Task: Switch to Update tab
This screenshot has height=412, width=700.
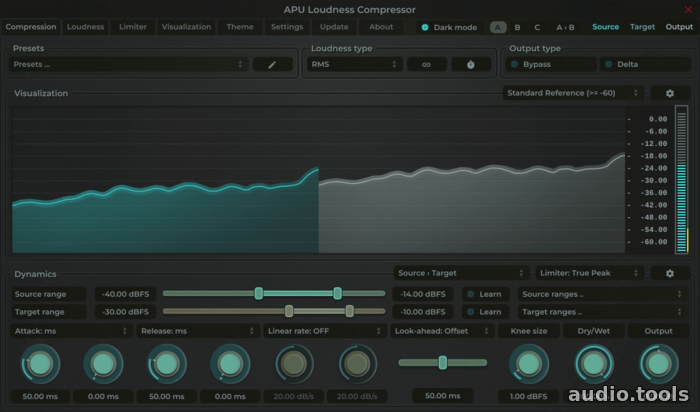Action: coord(334,27)
